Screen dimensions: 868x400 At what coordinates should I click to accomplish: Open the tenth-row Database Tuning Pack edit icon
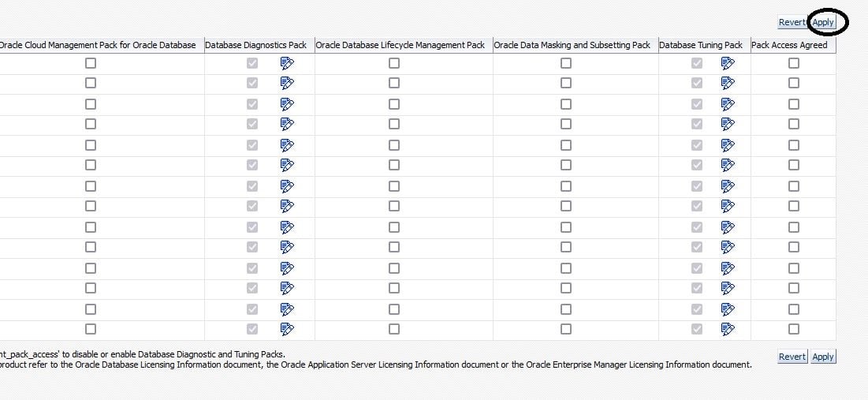coord(728,247)
